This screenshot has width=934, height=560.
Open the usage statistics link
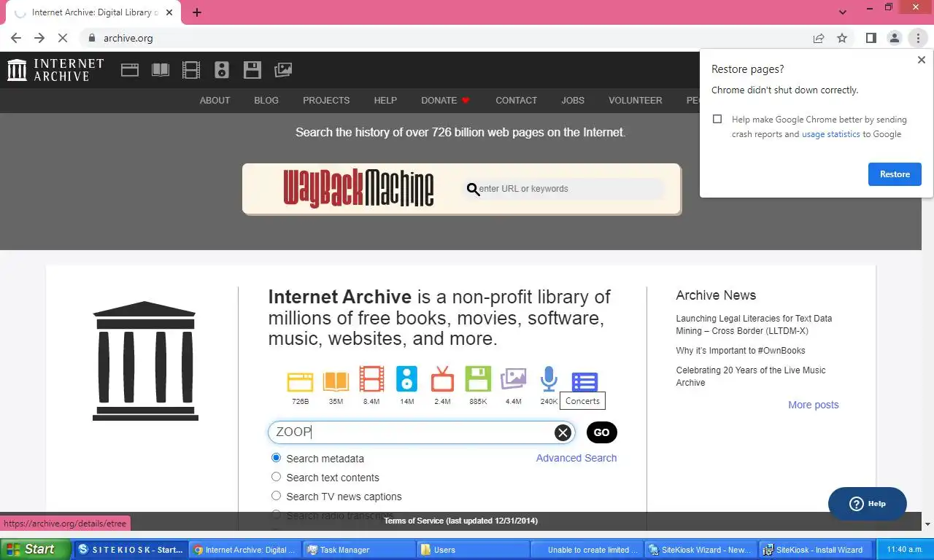point(831,134)
